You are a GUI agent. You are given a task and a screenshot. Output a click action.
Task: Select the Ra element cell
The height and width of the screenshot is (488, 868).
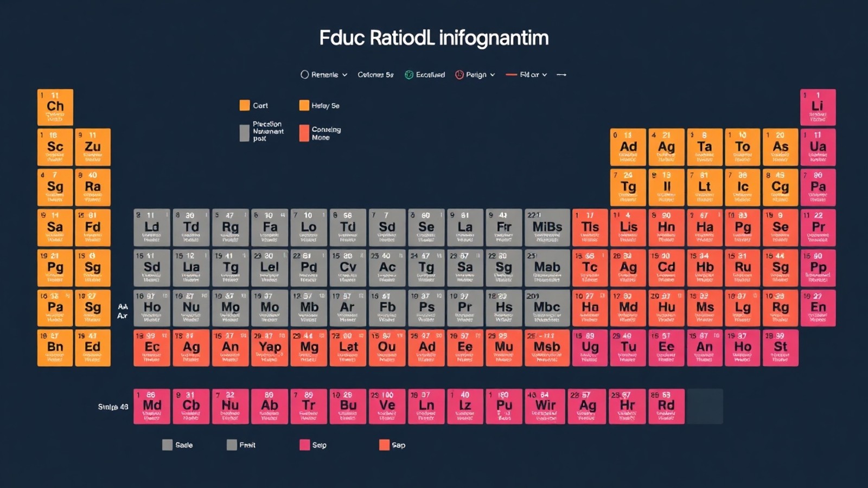click(93, 187)
